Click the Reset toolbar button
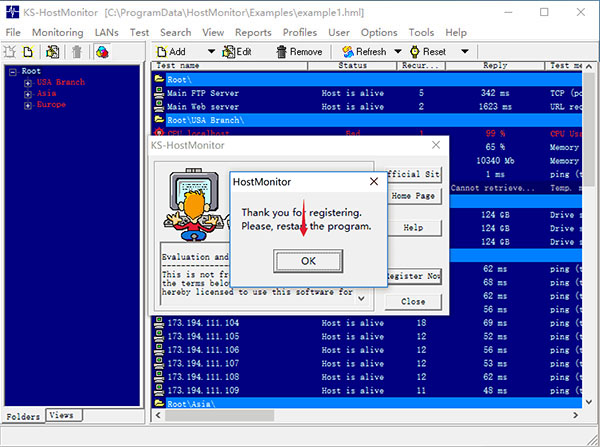Screen dimensions: 600x447 (x=427, y=52)
